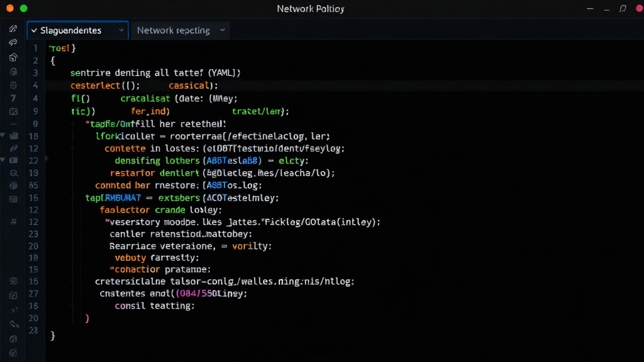Click the restore window icon at top right
Image resolution: width=644 pixels, height=362 pixels.
tap(623, 9)
